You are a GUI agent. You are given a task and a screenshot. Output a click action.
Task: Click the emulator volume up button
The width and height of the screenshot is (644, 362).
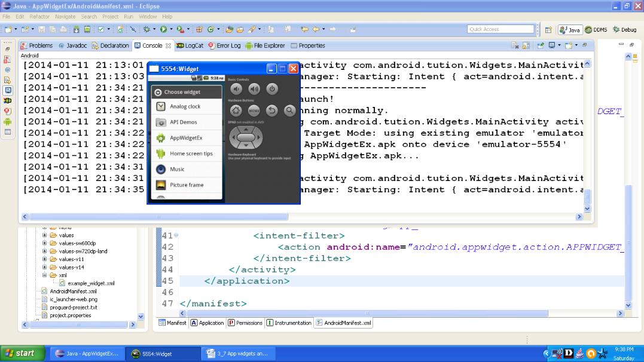pos(254,88)
